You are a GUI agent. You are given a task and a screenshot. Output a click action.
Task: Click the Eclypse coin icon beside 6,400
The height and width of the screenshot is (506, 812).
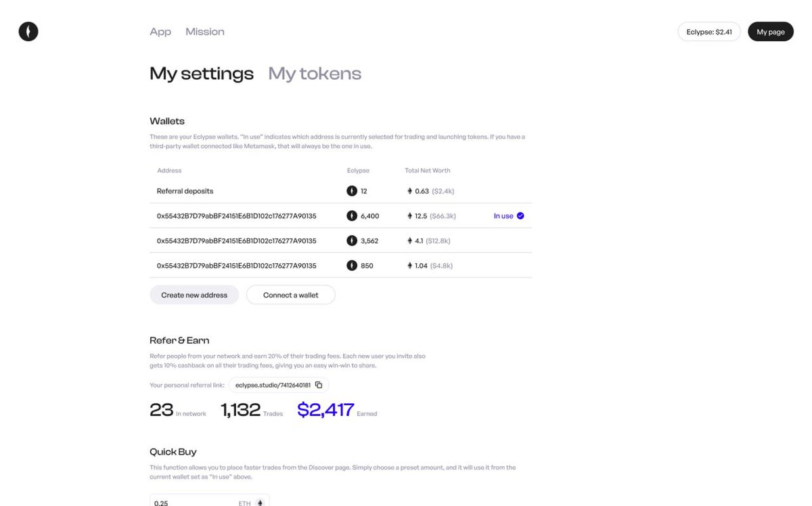(x=351, y=215)
